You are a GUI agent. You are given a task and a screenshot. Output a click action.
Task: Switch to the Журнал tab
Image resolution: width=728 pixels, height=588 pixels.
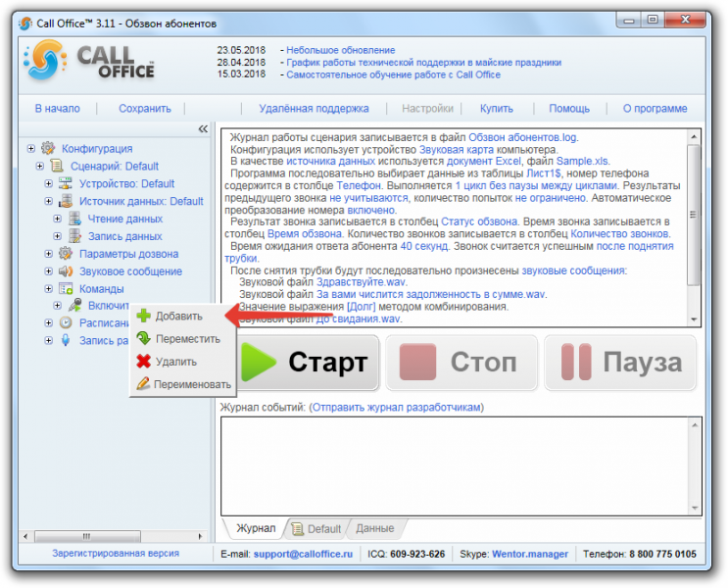point(256,528)
